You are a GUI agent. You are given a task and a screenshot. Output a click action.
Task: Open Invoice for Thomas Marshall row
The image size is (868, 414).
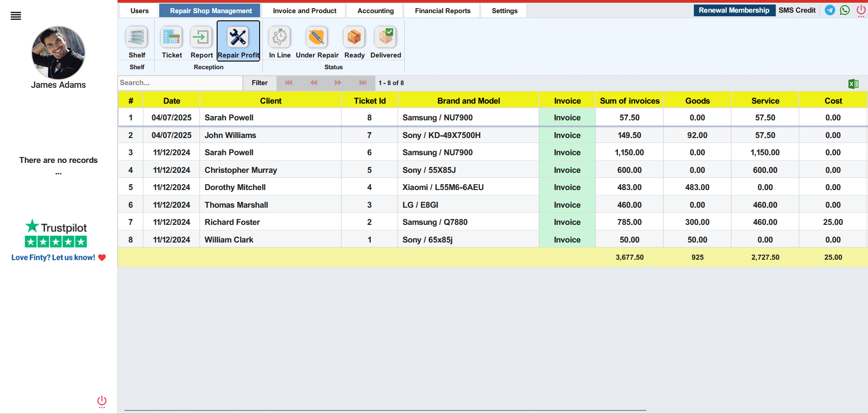coord(567,205)
